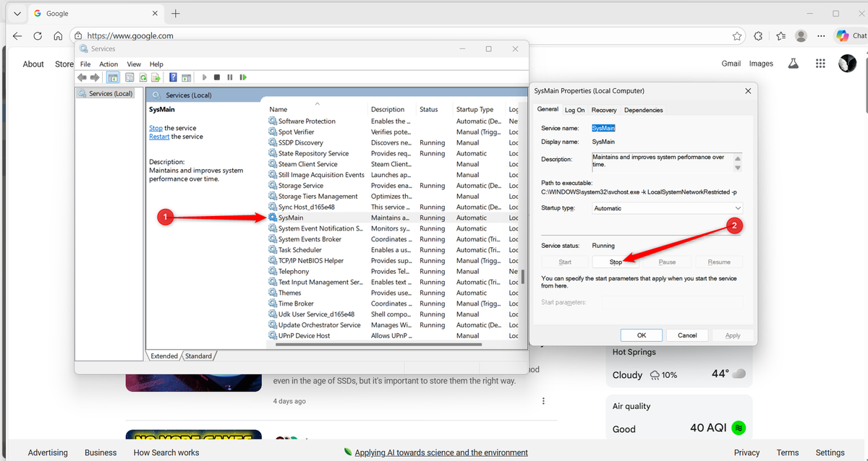Go to Edge home page icon
868x461 pixels.
[58, 35]
